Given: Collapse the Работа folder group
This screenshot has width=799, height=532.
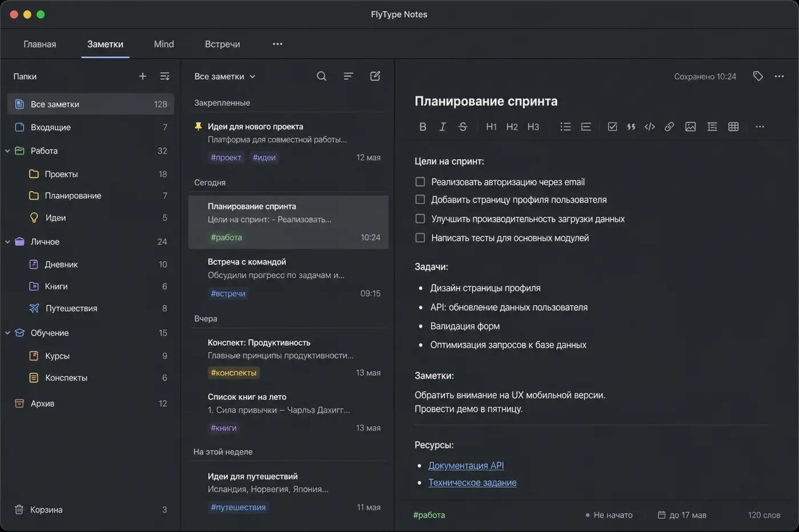Looking at the screenshot, I should click(7, 151).
